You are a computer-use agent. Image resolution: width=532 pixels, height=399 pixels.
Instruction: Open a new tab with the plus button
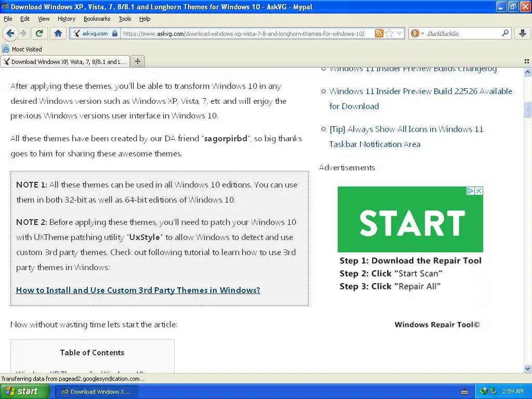137,61
